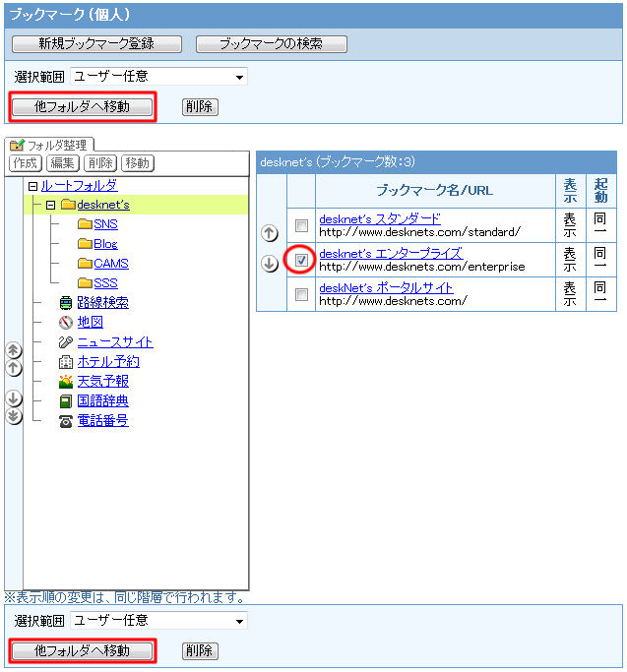
Task: Collapse the desknet's folder node
Action: 50,205
